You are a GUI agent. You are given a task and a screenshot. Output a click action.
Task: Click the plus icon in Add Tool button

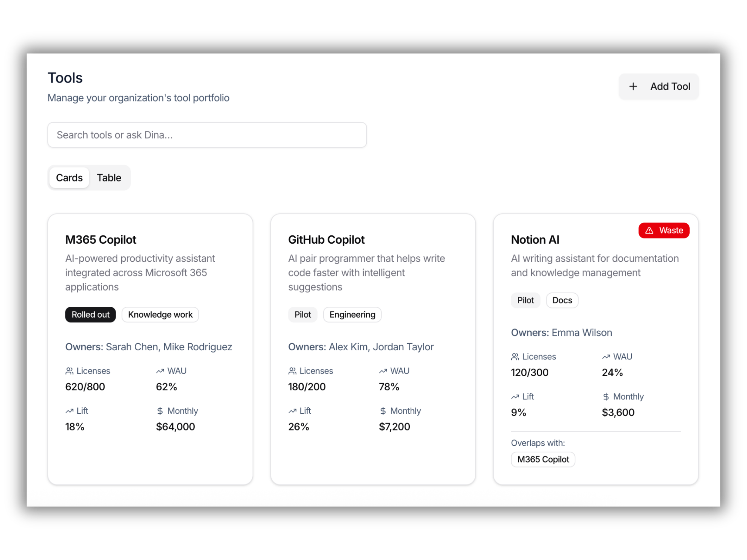(633, 86)
